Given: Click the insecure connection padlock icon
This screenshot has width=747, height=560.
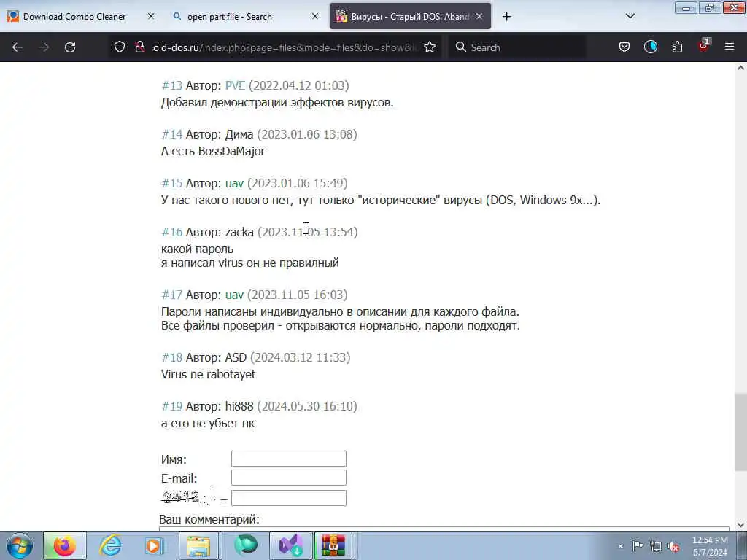Looking at the screenshot, I should point(140,47).
